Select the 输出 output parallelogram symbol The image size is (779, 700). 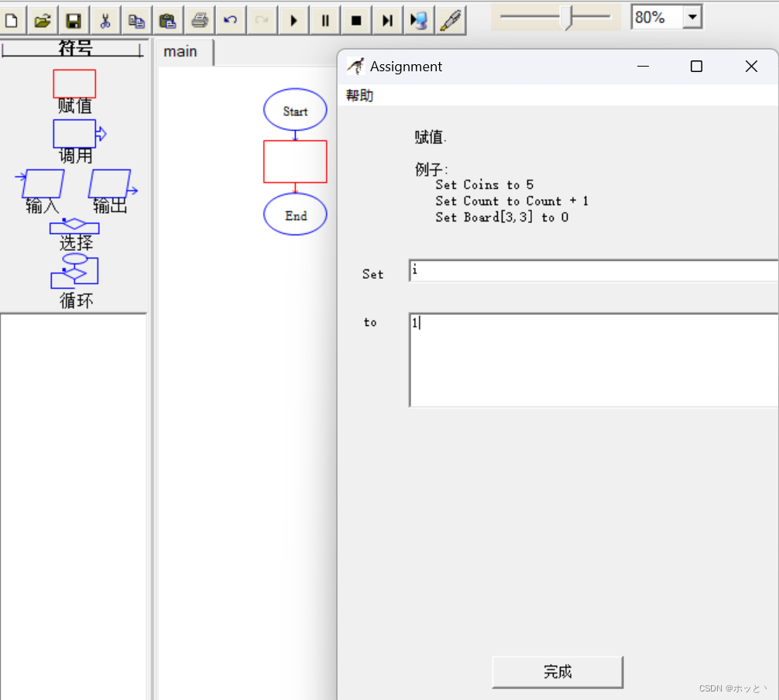[x=112, y=184]
